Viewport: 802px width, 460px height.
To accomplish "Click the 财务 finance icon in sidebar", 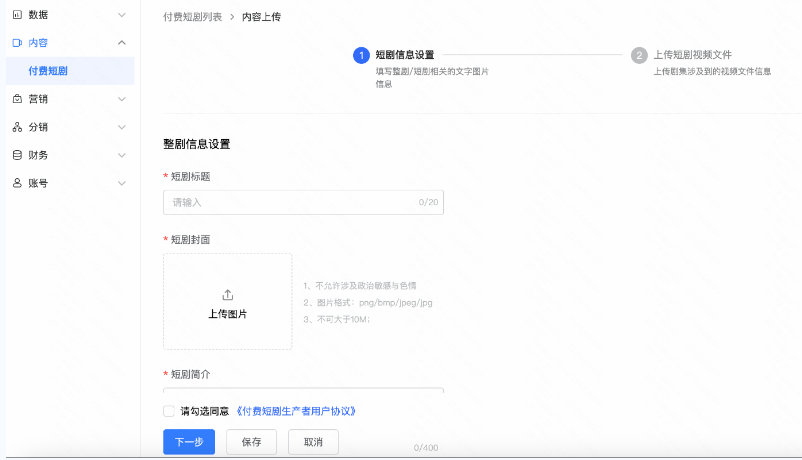I will tap(17, 155).
